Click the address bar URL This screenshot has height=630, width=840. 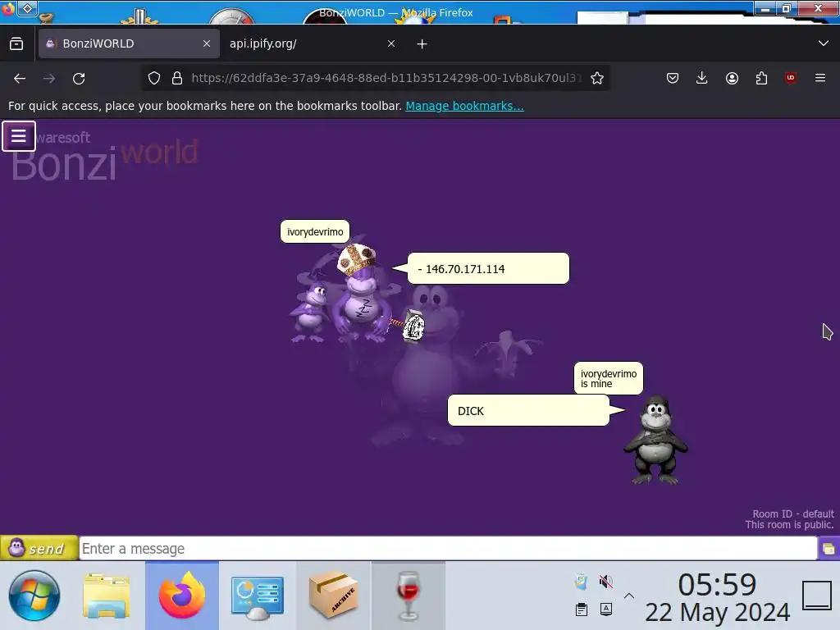(x=386, y=78)
